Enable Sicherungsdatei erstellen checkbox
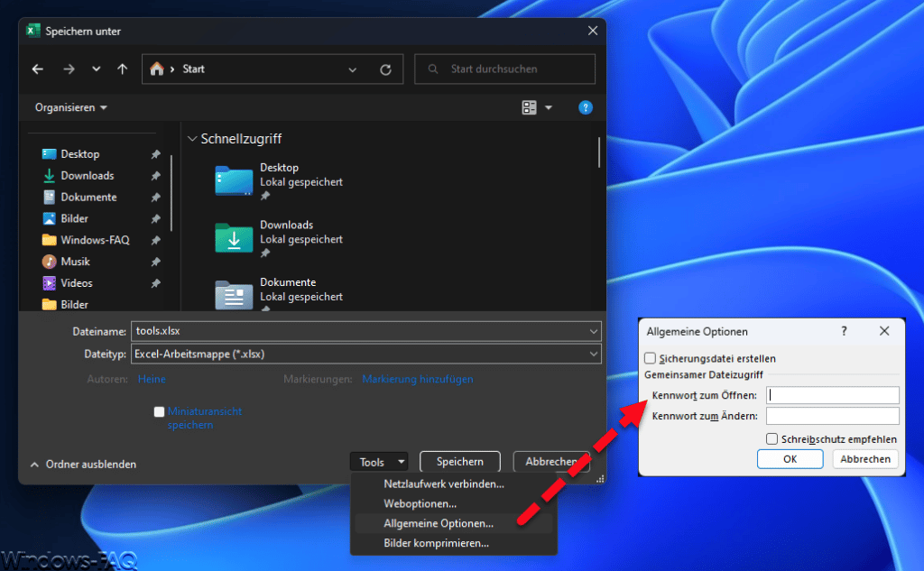Screen dimensions: 924x571 (650, 358)
